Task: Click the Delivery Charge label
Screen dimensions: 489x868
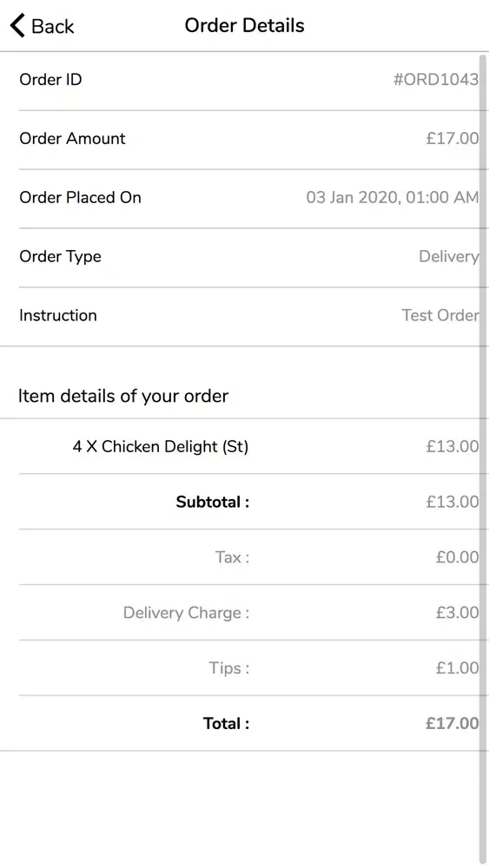Action: coord(186,613)
